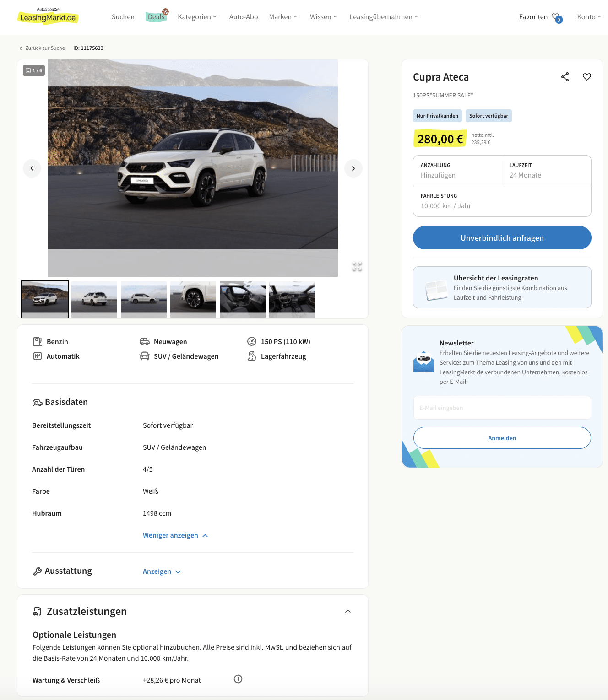The width and height of the screenshot is (608, 700).
Task: Open Favoriten in the header
Action: (x=533, y=17)
